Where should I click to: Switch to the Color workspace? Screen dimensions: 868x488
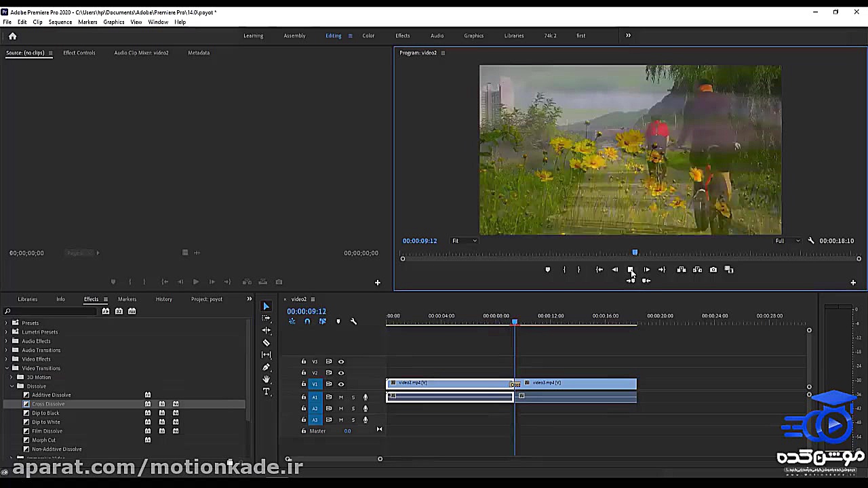pyautogui.click(x=368, y=36)
